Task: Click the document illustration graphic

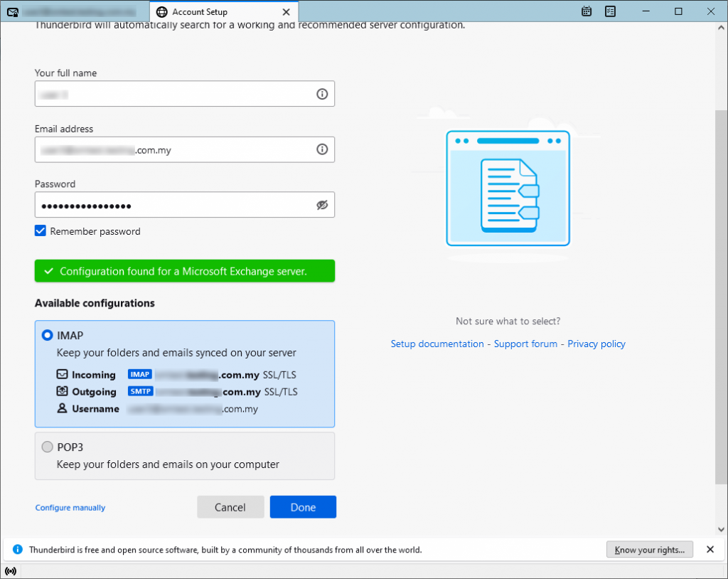Action: [x=508, y=188]
